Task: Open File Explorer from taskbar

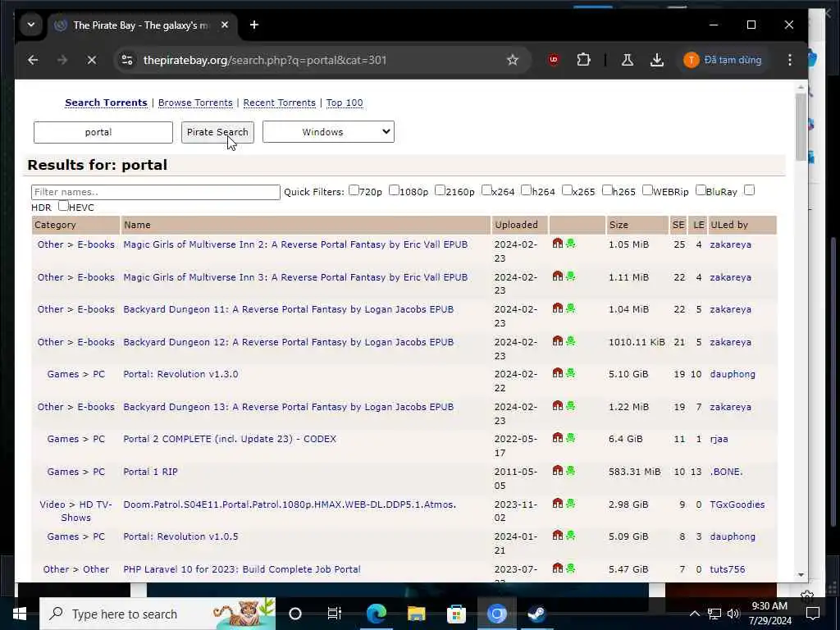Action: point(416,614)
